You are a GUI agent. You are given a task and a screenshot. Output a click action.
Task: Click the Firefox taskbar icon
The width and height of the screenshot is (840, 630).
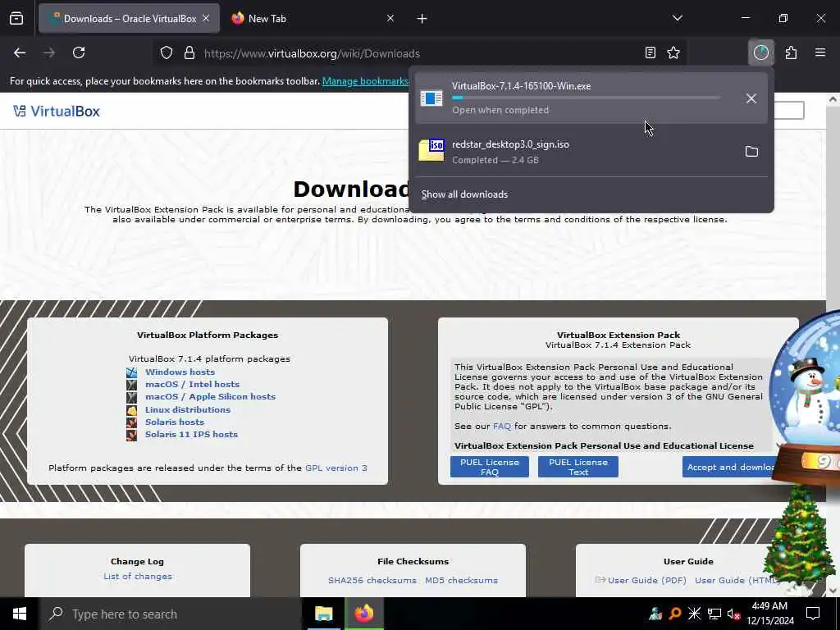click(363, 614)
